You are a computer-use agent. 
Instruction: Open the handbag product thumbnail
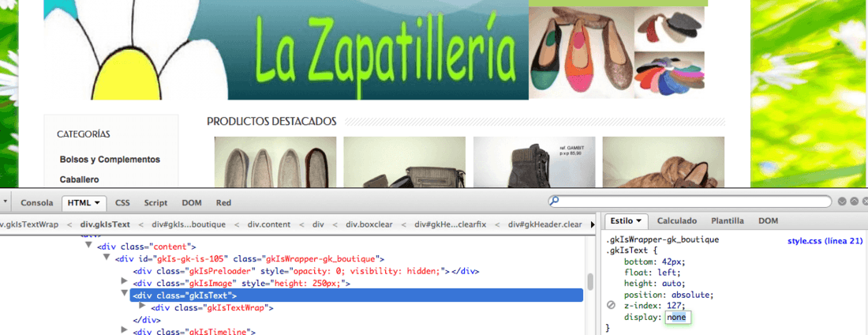click(404, 162)
